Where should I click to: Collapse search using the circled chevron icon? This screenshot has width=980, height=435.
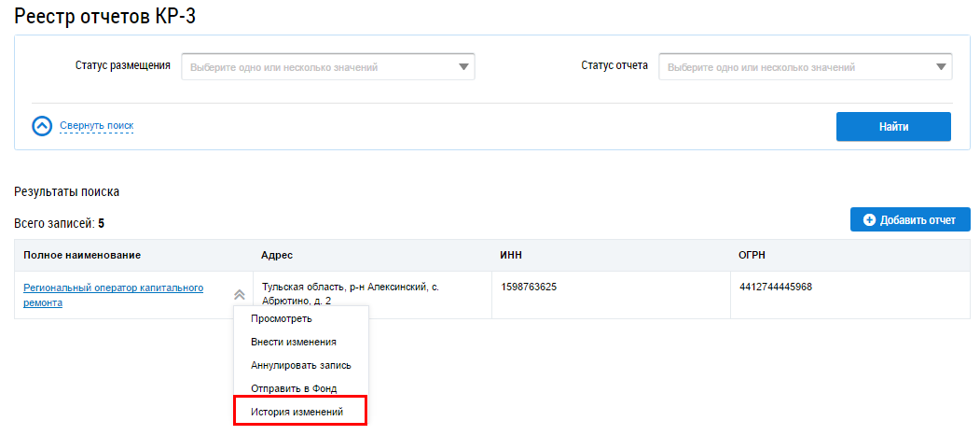click(x=42, y=126)
